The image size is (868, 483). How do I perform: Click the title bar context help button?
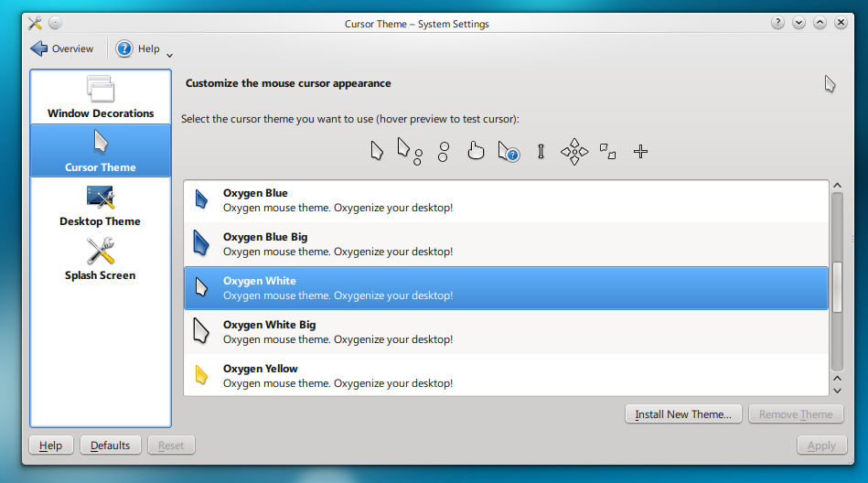[x=777, y=23]
